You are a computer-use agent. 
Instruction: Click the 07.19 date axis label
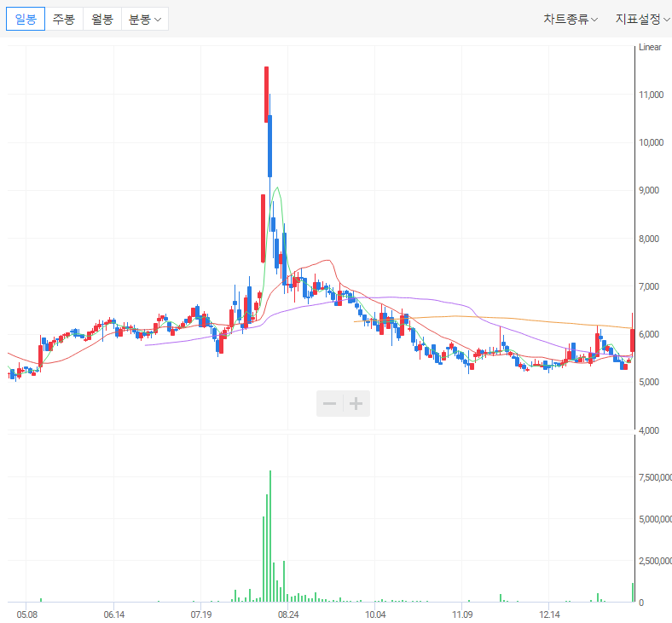[201, 614]
